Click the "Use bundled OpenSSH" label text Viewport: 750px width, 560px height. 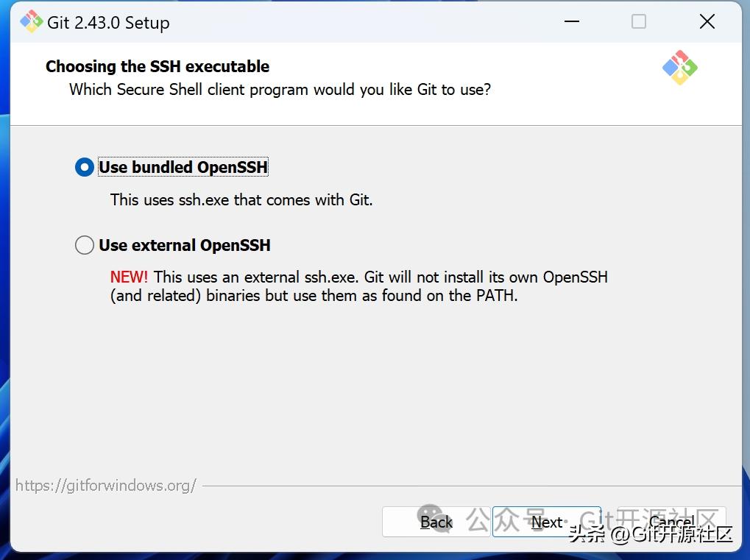click(x=183, y=168)
